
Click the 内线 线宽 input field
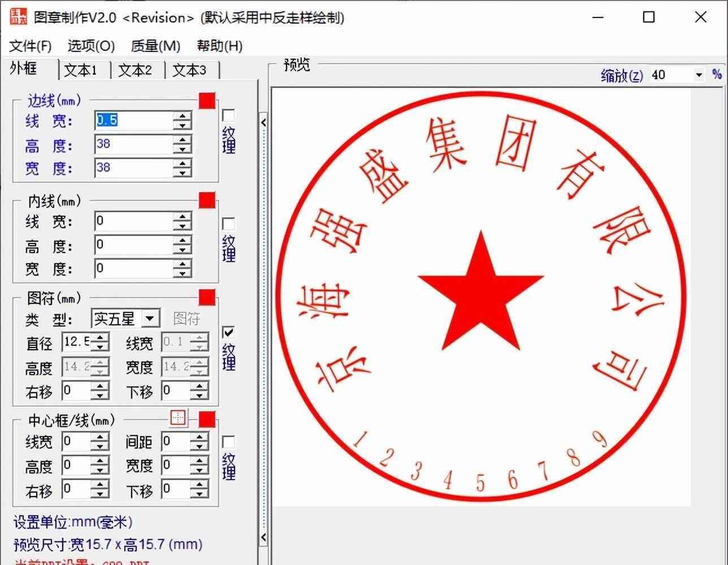point(134,221)
